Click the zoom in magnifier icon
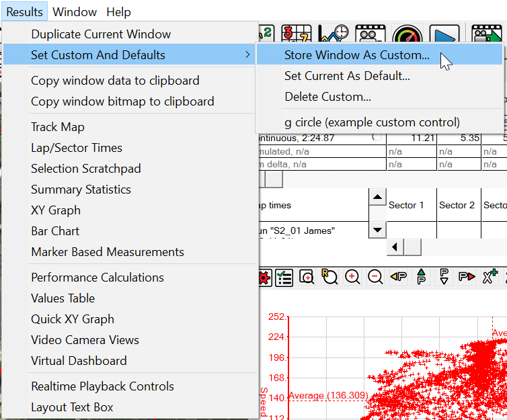Viewport: 507px width, 420px height. point(352,278)
